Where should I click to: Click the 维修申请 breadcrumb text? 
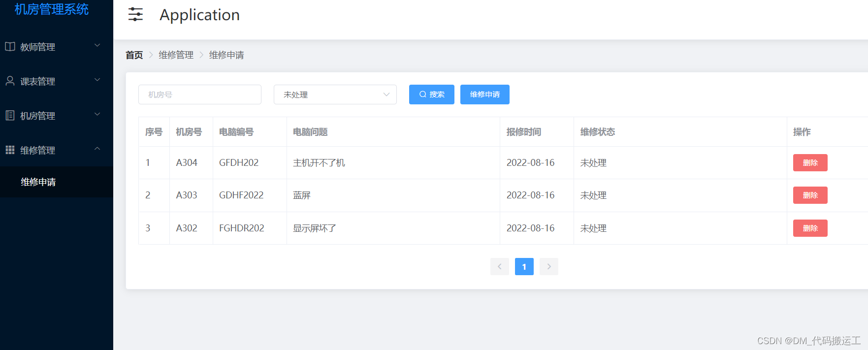[226, 55]
